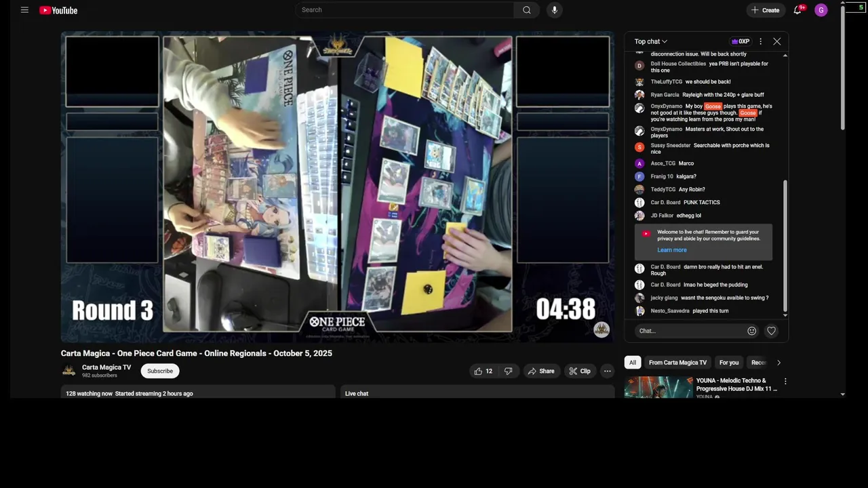Click the chat message 'Any Robin?'
Viewport: 868px width, 488px height.
tap(692, 190)
